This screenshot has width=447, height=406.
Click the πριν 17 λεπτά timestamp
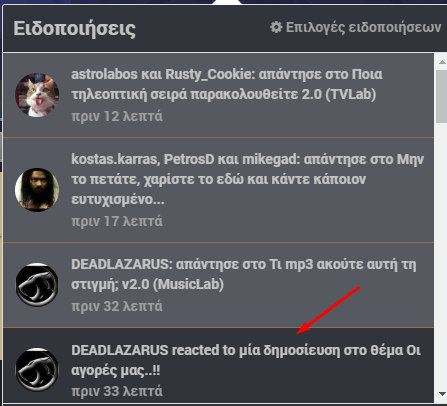click(x=117, y=221)
